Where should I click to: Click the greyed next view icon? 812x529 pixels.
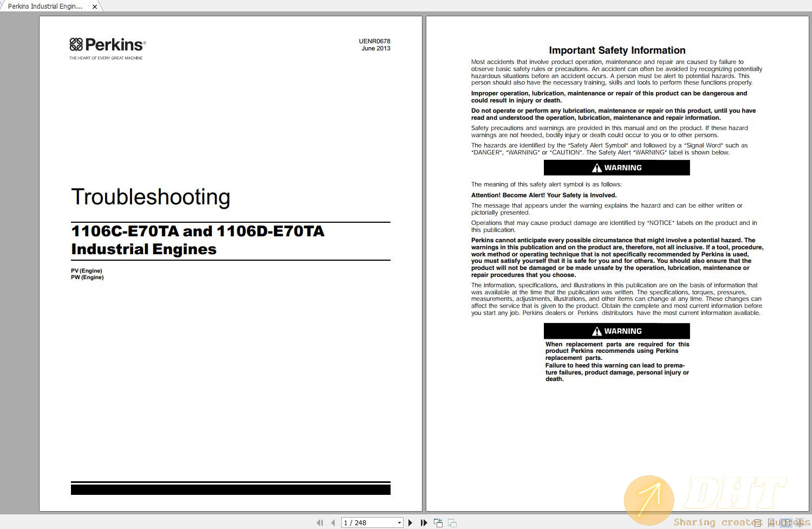coord(452,522)
